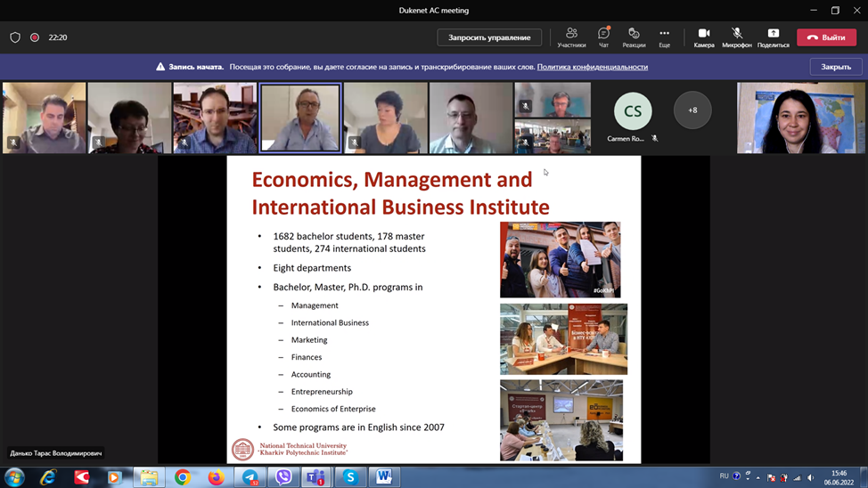Open Telegram from the taskbar

(x=250, y=477)
